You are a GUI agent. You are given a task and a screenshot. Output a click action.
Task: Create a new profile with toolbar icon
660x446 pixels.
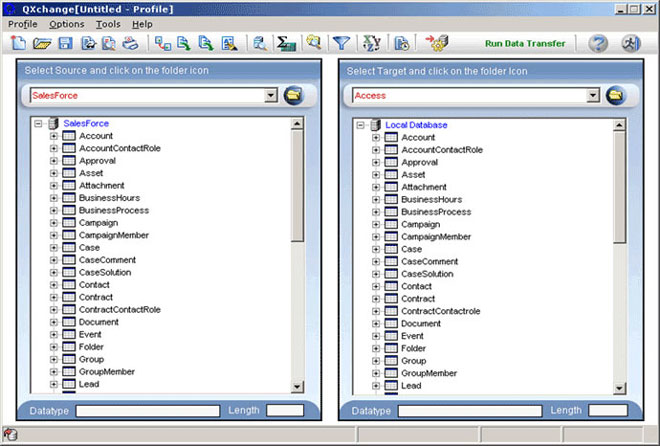pyautogui.click(x=18, y=43)
